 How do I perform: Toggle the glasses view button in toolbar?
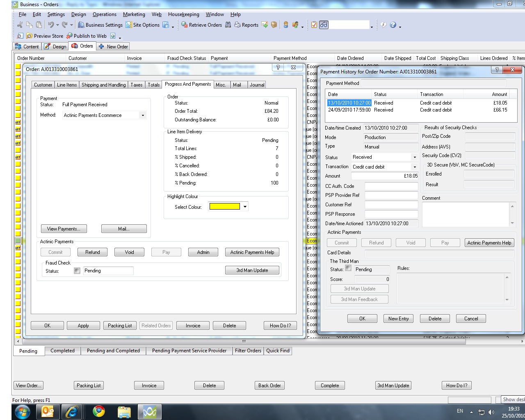(324, 25)
